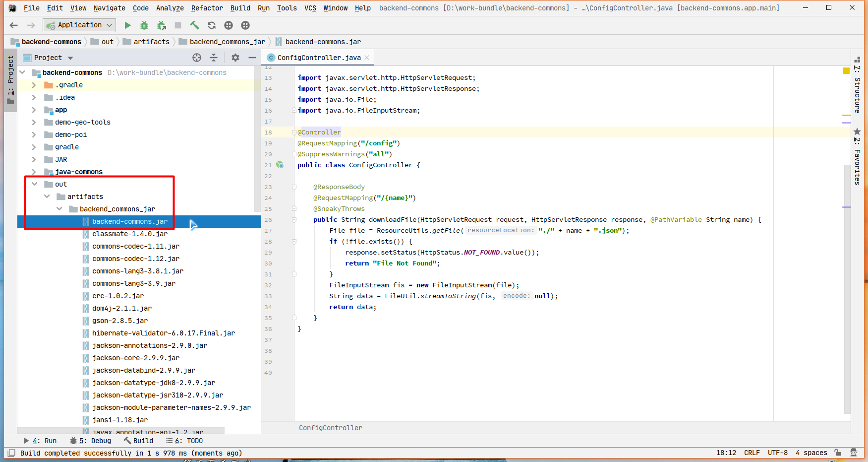Change UTF-8 file encoding
Screen dimensions: 868x462
(777, 453)
